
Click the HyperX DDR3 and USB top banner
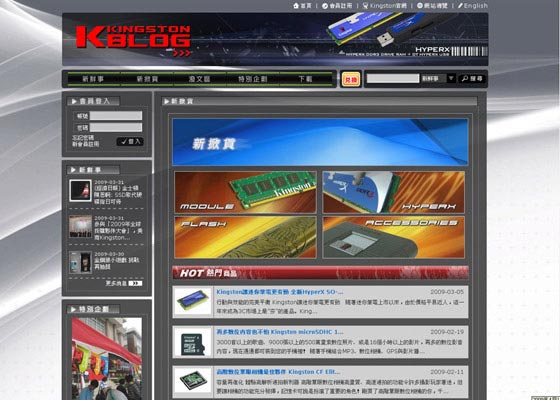pyautogui.click(x=275, y=39)
